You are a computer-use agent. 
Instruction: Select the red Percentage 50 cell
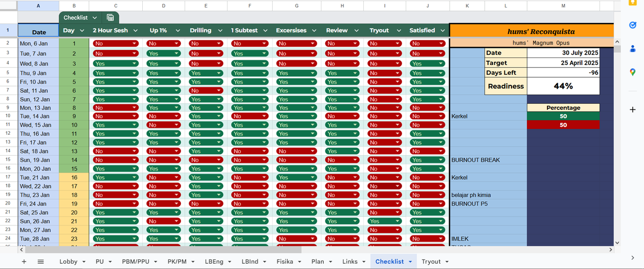(x=563, y=125)
